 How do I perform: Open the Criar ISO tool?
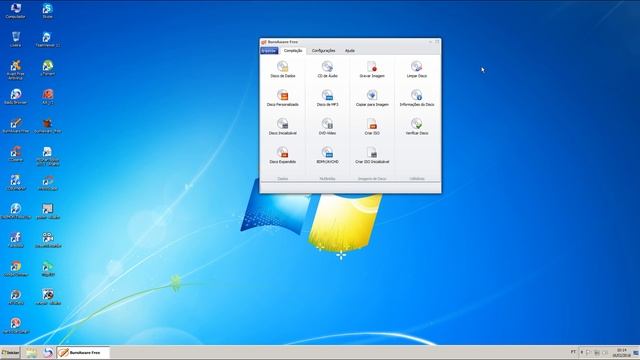tap(372, 127)
